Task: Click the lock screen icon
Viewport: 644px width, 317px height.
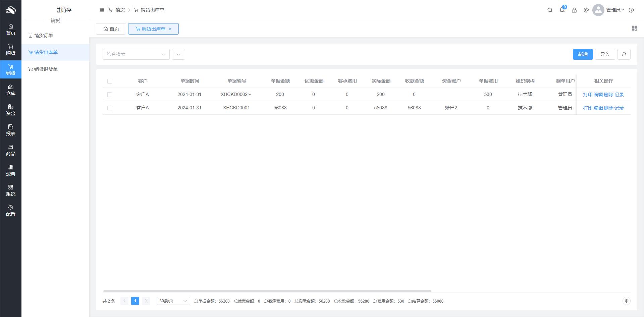Action: pos(574,10)
